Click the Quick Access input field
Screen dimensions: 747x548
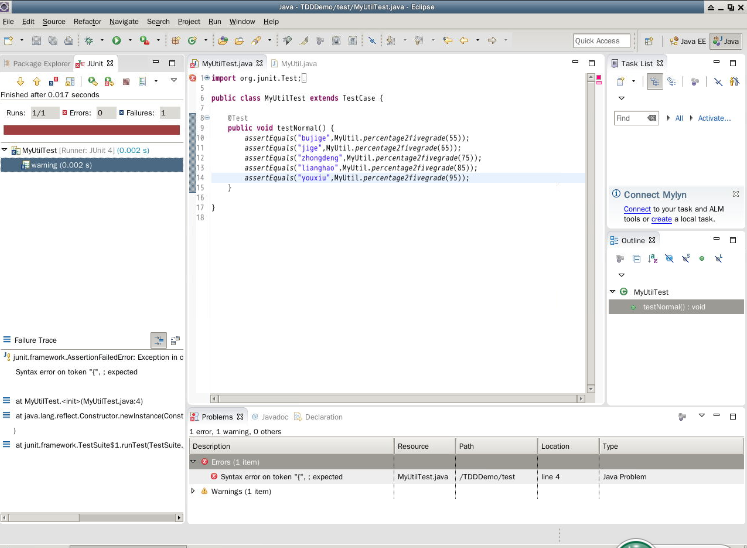(601, 41)
